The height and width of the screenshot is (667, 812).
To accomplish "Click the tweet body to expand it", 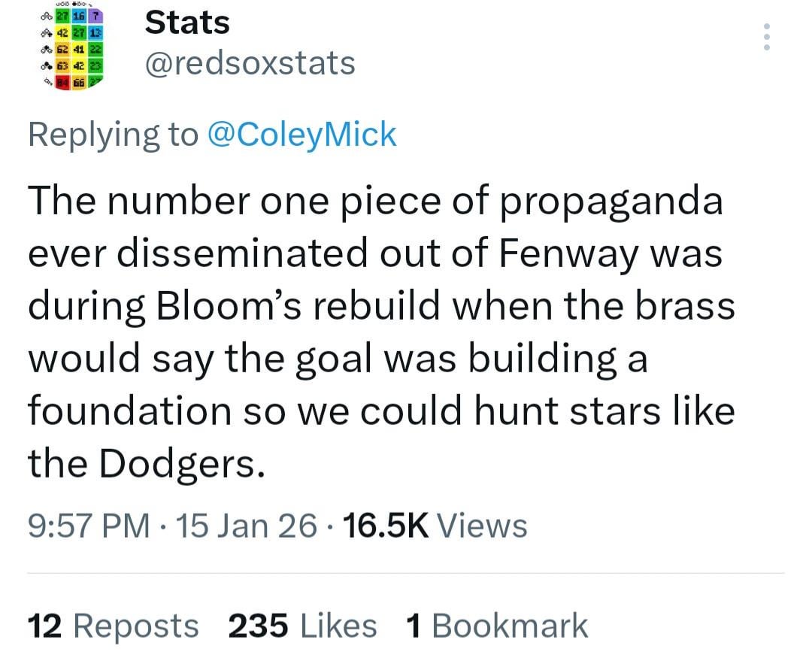I will [x=376, y=331].
